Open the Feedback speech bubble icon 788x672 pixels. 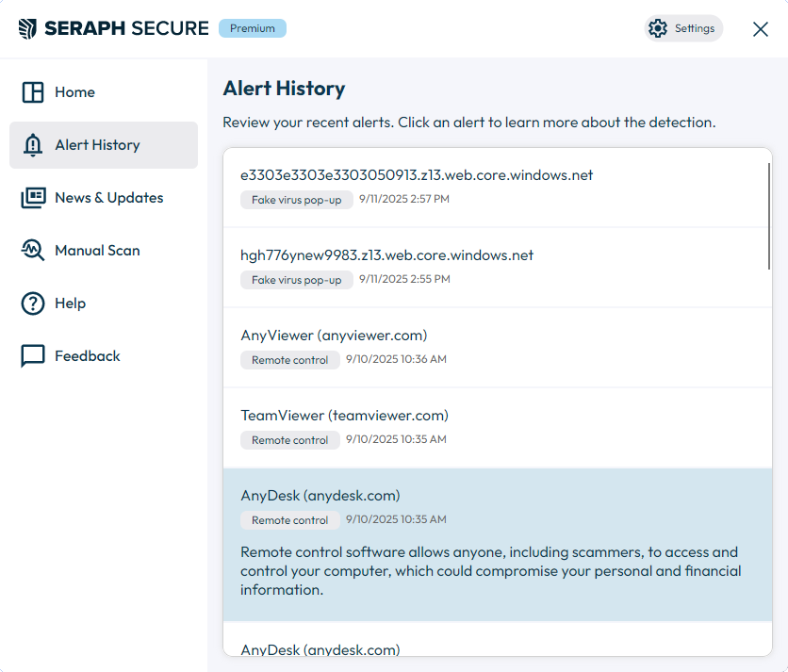[x=33, y=356]
